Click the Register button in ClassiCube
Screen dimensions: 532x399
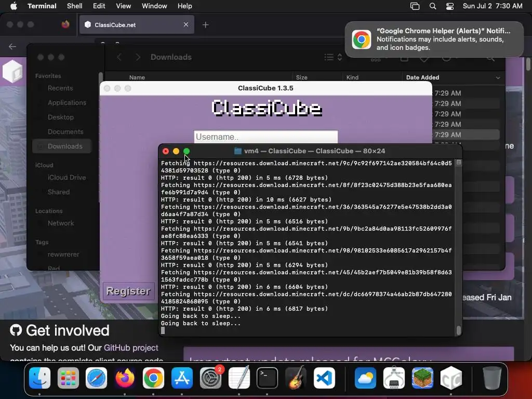coord(128,291)
